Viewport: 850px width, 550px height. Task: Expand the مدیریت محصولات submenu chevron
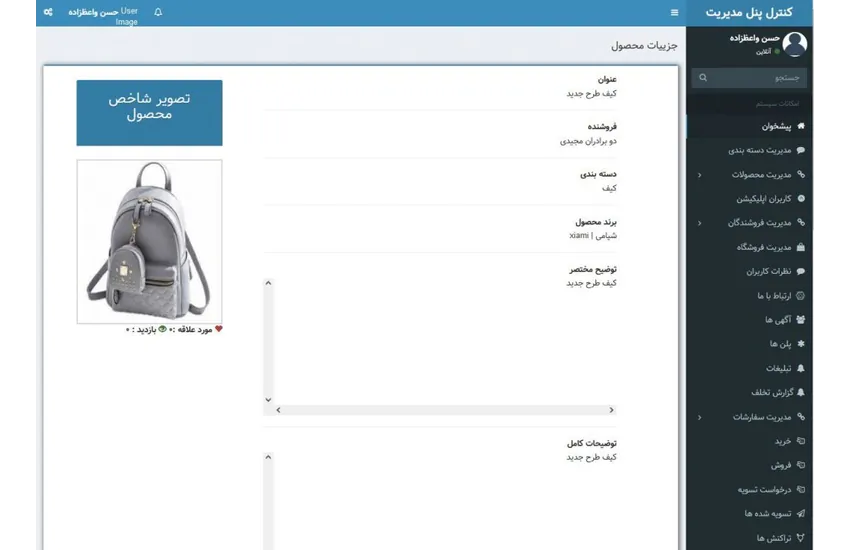coord(699,174)
